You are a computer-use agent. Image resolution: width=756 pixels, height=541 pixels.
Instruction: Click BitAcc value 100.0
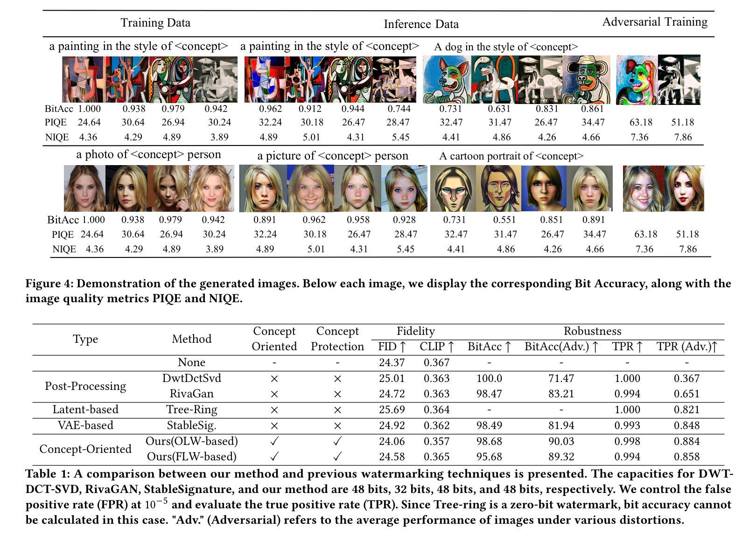coord(489,378)
